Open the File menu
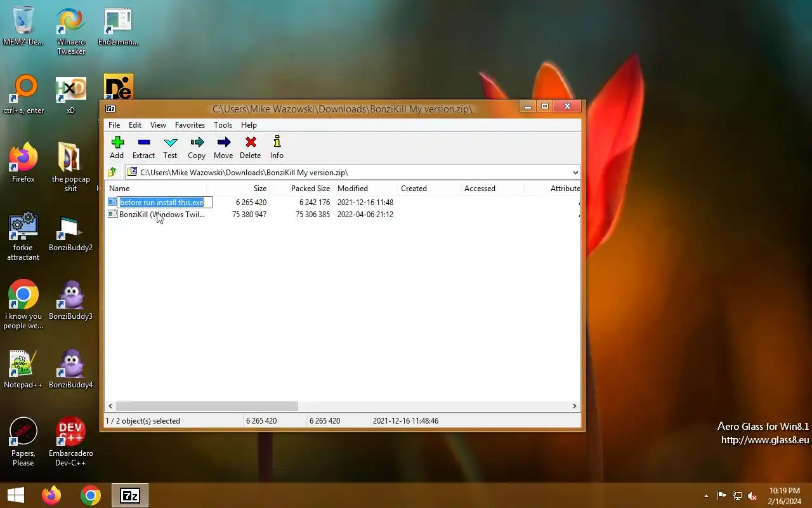 pyautogui.click(x=114, y=125)
